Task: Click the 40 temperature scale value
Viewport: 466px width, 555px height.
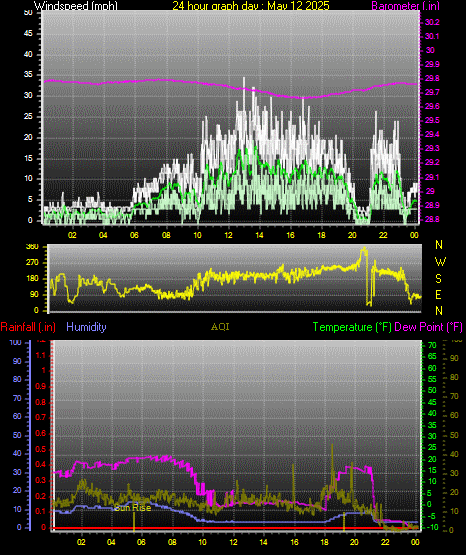Action: tap(432, 413)
